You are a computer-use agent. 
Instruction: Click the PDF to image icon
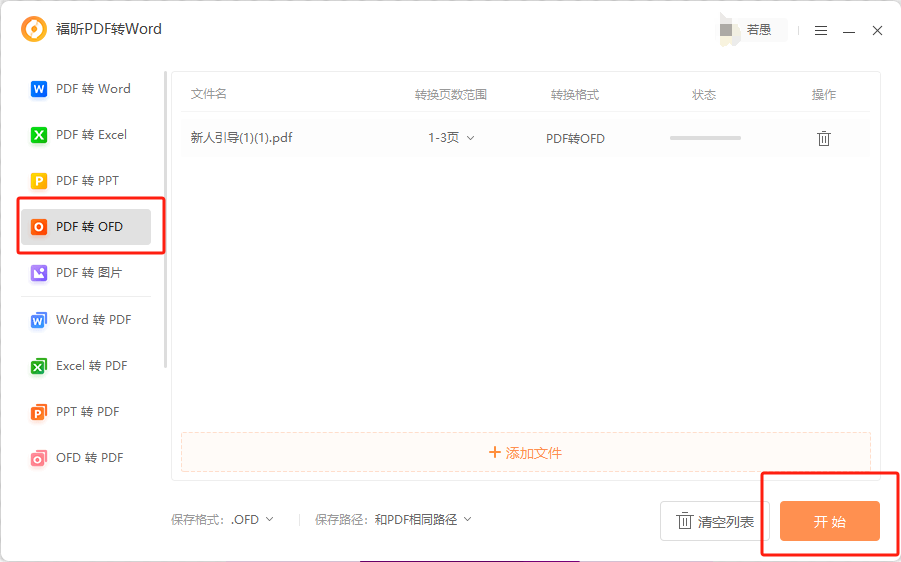coord(39,273)
